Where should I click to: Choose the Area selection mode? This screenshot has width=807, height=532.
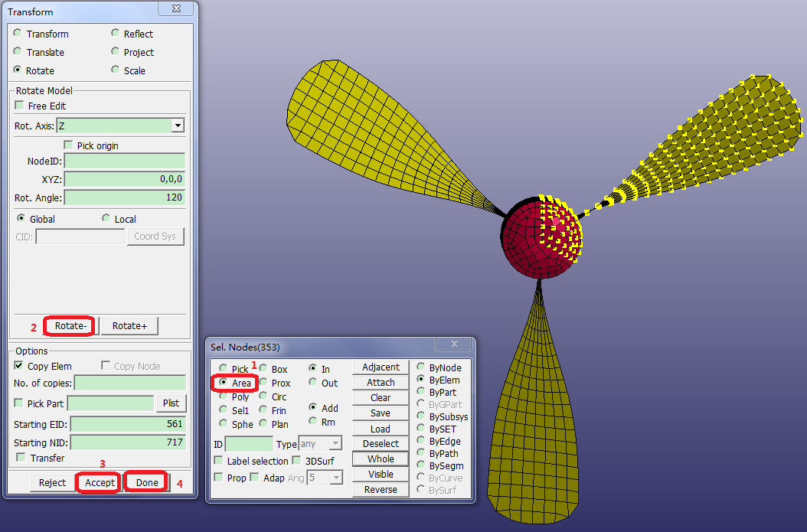tap(223, 383)
